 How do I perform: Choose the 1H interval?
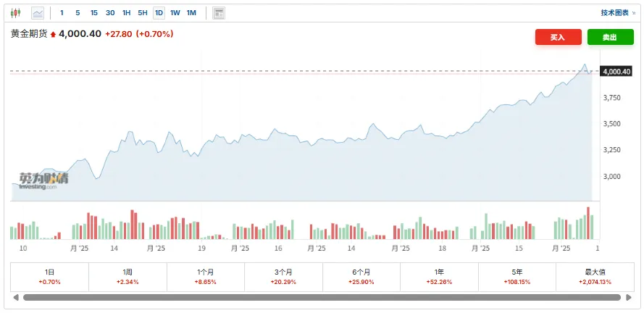pyautogui.click(x=127, y=13)
